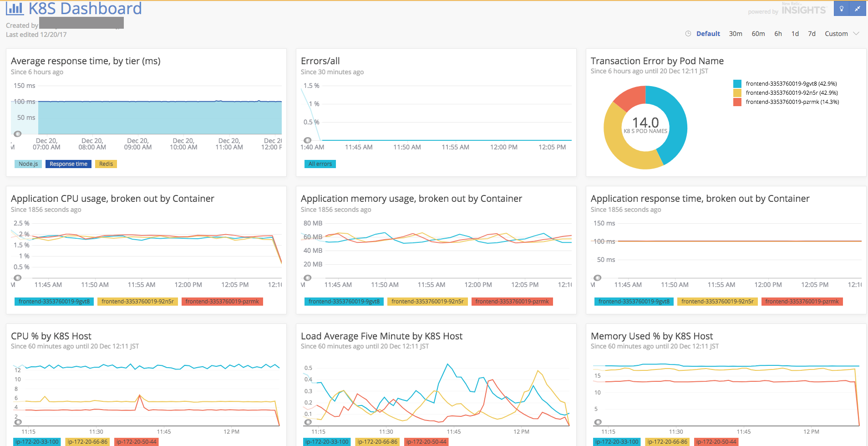Click the collapse arrows fullscreen icon
The height and width of the screenshot is (446, 868).
858,9
